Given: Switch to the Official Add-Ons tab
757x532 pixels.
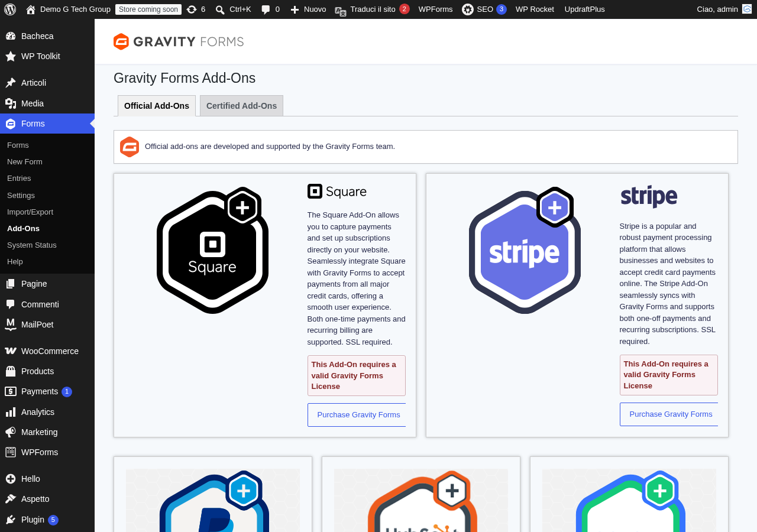Looking at the screenshot, I should (x=157, y=106).
